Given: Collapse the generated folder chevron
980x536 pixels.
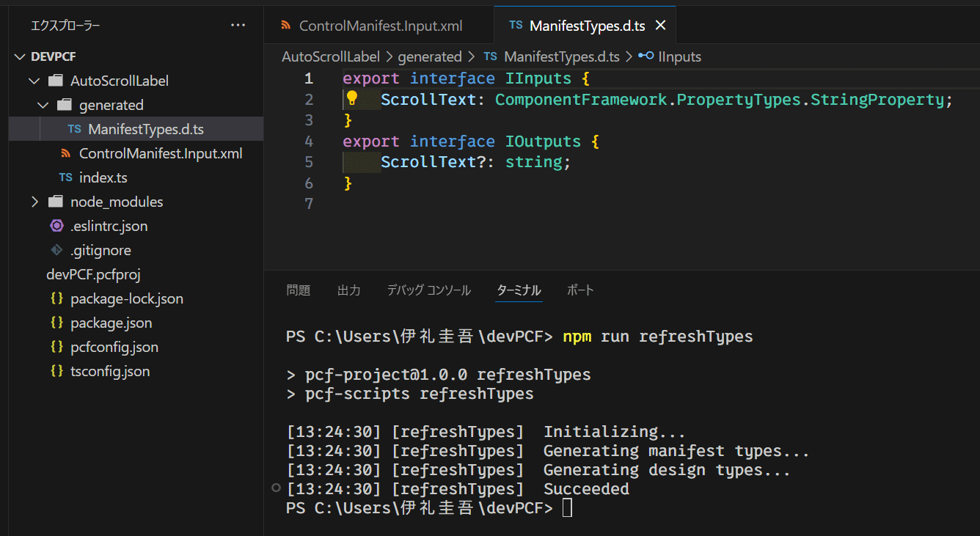Looking at the screenshot, I should point(43,105).
